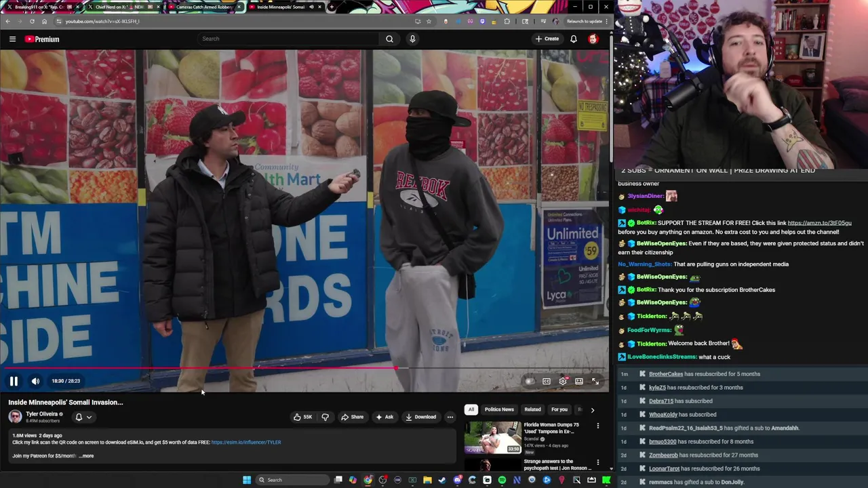Open Strange answers to psychopath test video
This screenshot has width=868, height=488.
point(557,465)
